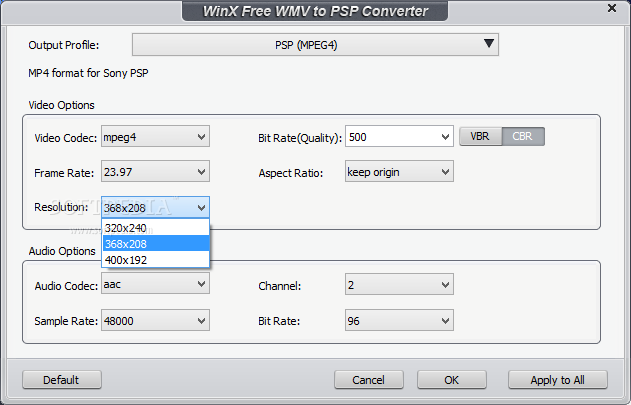Collapse the Resolution 368x208 combo box
The height and width of the screenshot is (405, 631).
[155, 207]
